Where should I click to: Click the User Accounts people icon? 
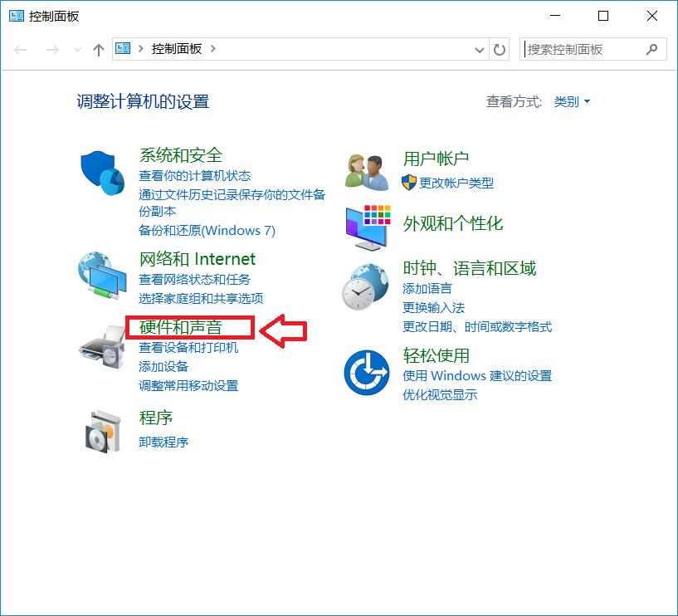click(366, 169)
